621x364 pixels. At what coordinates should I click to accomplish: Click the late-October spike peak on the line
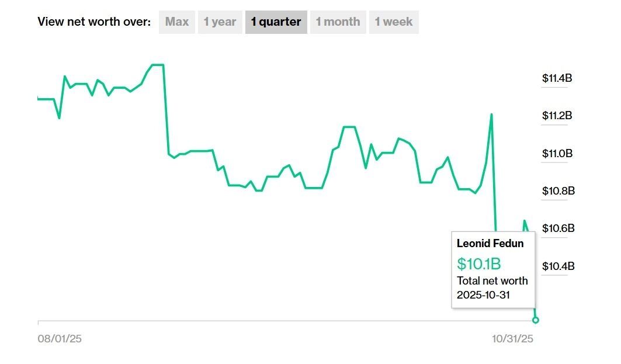point(491,115)
